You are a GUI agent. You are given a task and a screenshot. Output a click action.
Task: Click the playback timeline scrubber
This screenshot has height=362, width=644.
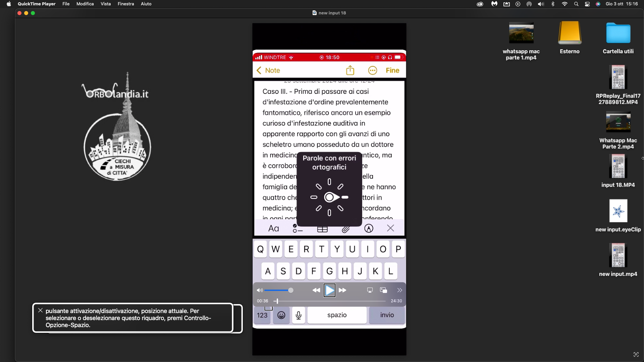click(277, 301)
